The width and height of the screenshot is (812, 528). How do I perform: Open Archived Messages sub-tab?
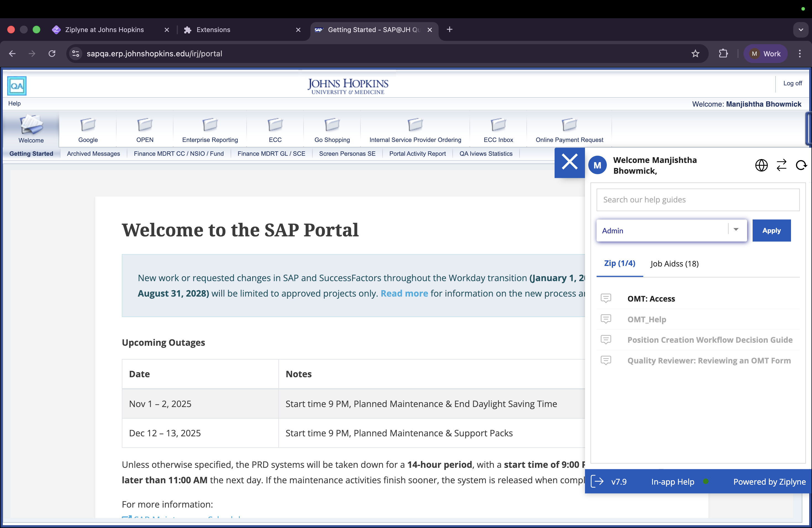click(x=93, y=154)
